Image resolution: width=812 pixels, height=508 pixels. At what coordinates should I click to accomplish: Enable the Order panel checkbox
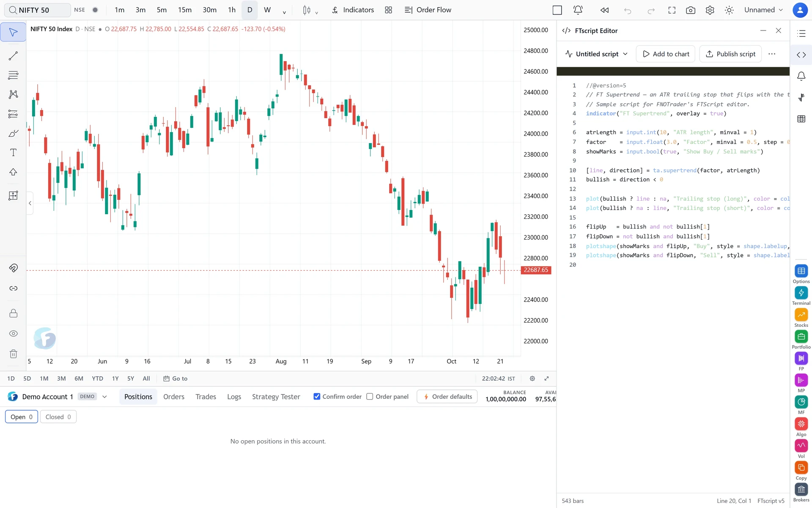click(x=370, y=397)
